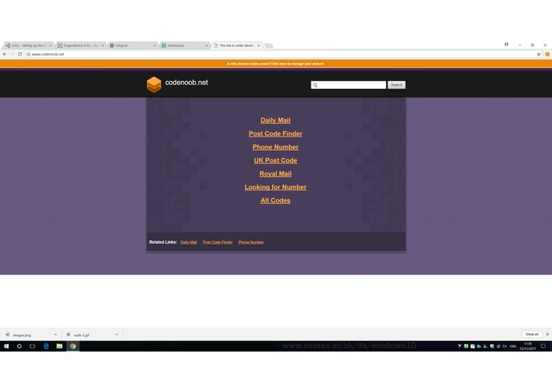Open File Explorer from the taskbar
The image size is (552, 392).
[60, 346]
